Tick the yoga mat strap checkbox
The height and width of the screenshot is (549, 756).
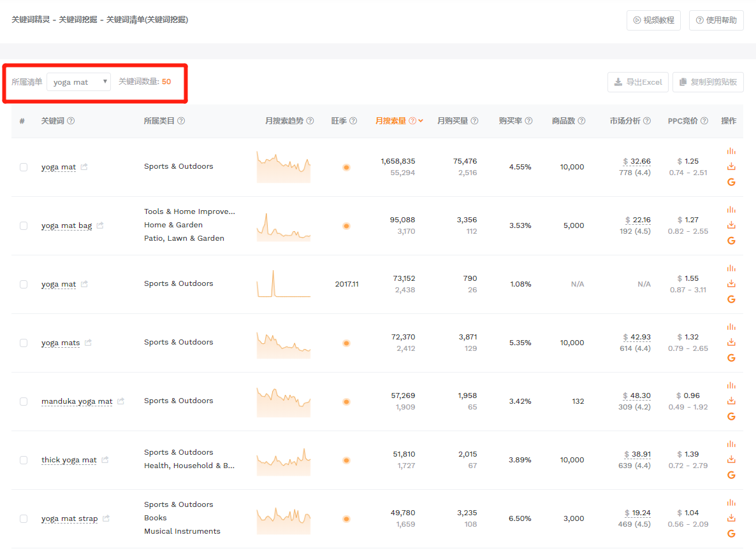[24, 518]
